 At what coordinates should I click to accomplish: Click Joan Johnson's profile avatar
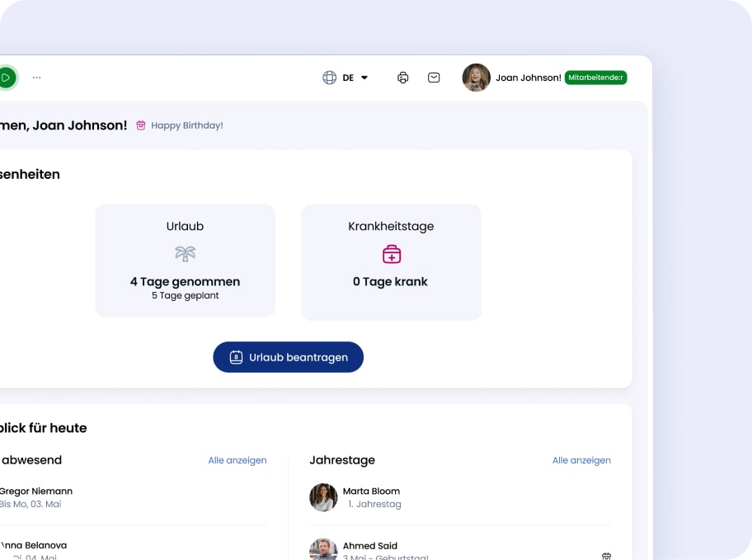click(476, 78)
